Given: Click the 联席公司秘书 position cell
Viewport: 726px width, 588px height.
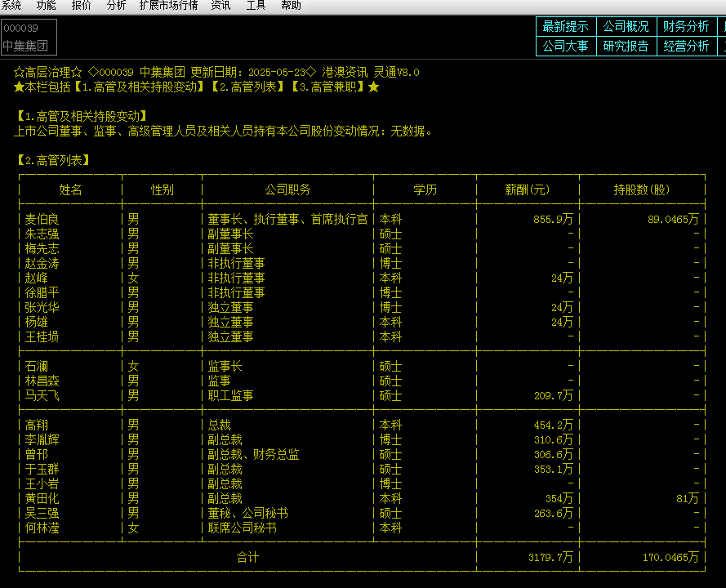Looking at the screenshot, I should pyautogui.click(x=243, y=528).
